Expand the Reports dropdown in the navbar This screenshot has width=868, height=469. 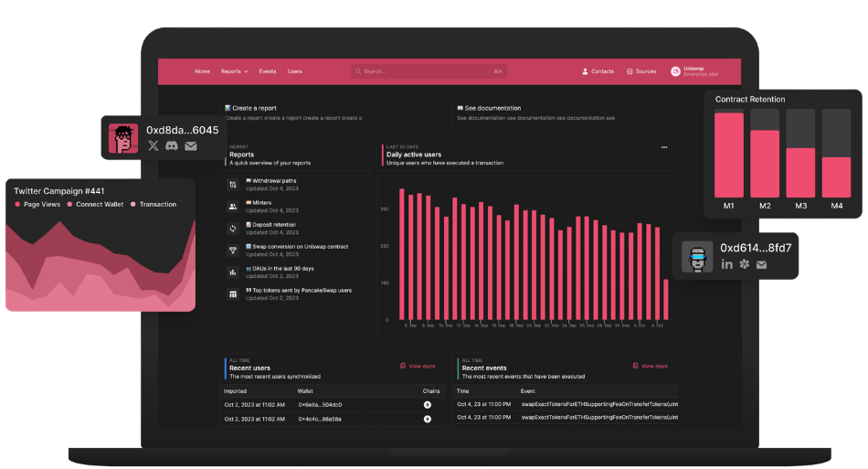pos(234,71)
